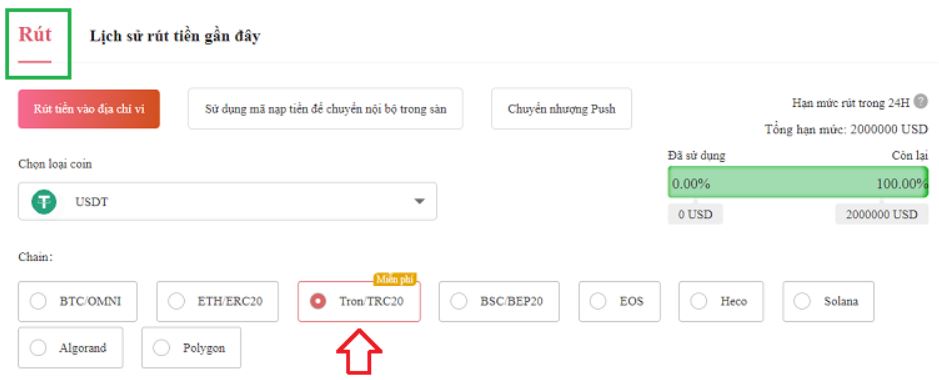The width and height of the screenshot is (939, 380).
Task: Switch to the Rút tab
Action: pyautogui.click(x=35, y=35)
